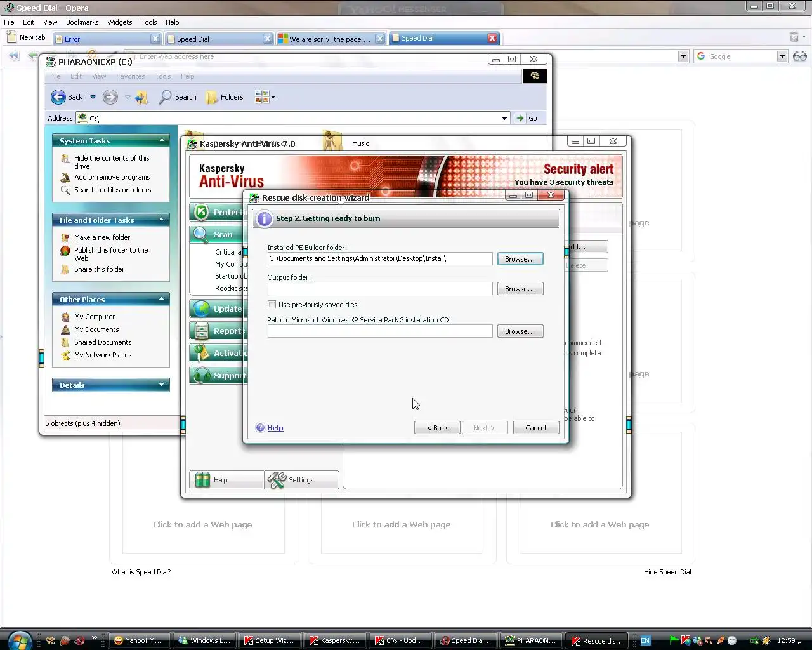Browse for Installed PE Builder folder
812x650 pixels.
click(520, 259)
